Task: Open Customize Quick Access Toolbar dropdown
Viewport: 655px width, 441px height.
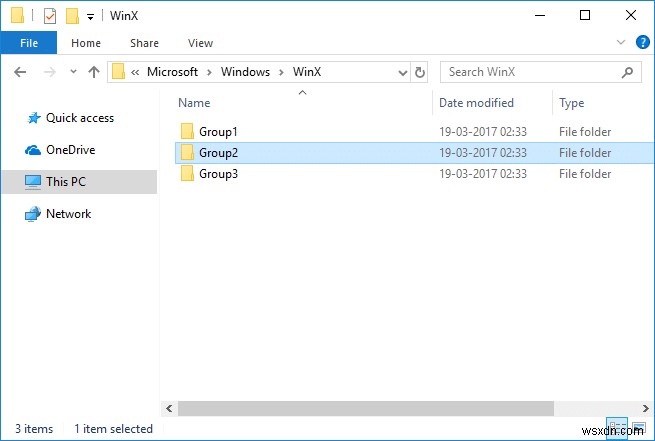Action: tap(90, 17)
